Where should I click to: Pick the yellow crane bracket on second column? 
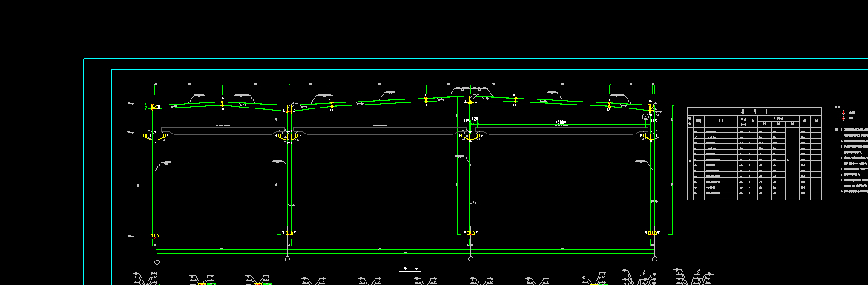tap(288, 136)
